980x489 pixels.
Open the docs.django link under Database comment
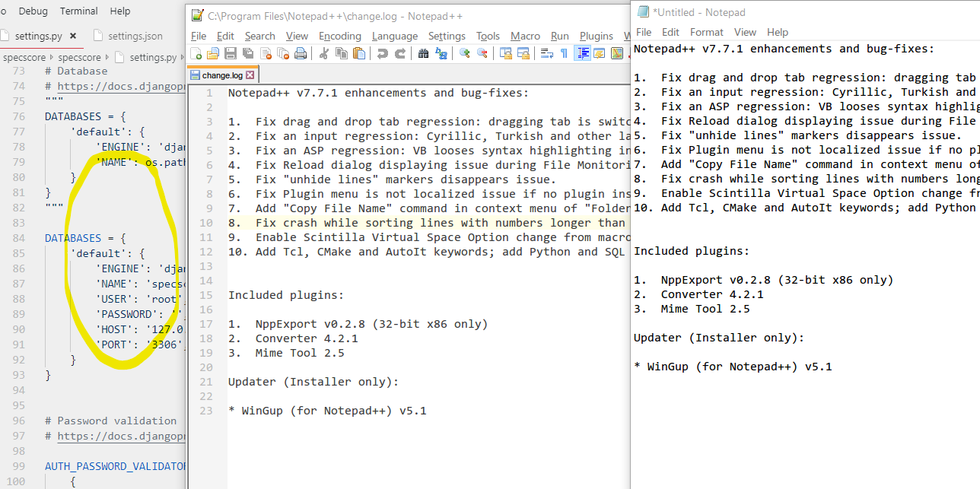coord(121,86)
